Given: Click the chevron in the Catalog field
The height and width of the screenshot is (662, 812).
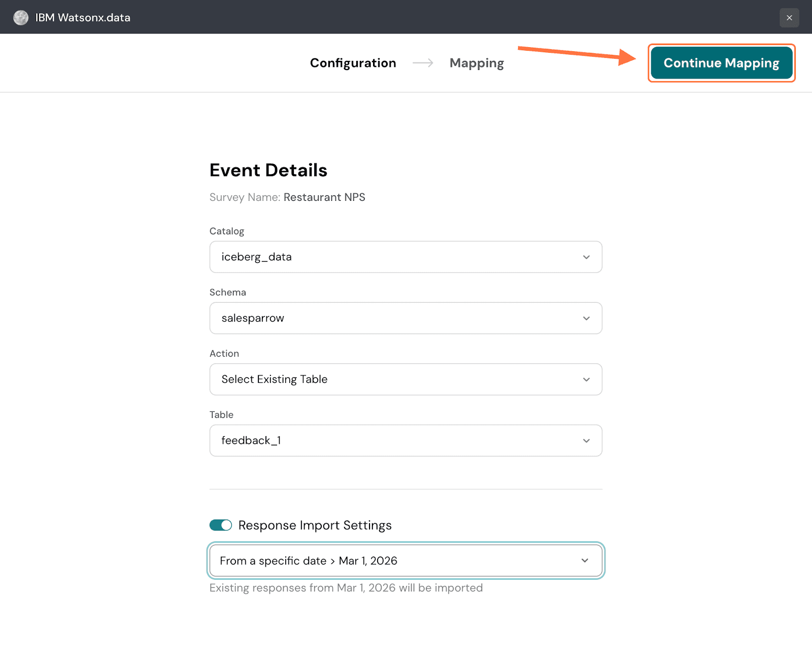Looking at the screenshot, I should (x=586, y=257).
